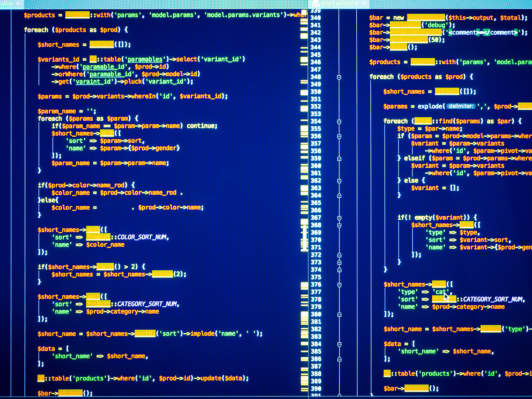Click the fold-end marker at line 364

pos(339,196)
